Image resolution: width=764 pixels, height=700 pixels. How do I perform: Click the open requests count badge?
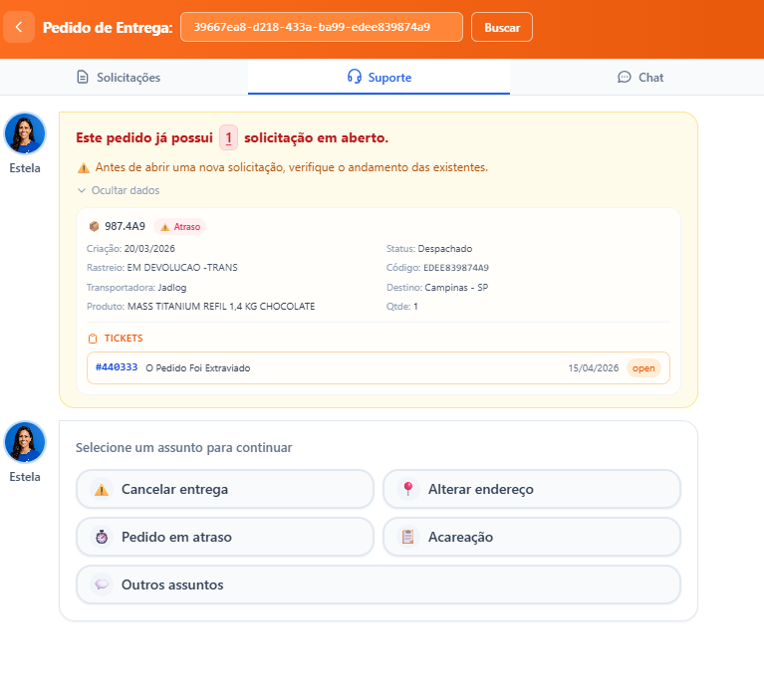click(229, 137)
